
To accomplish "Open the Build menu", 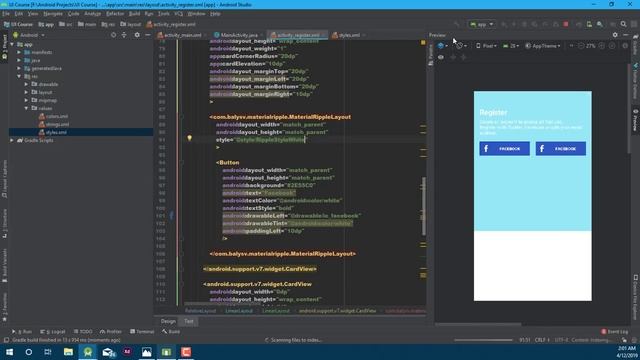I will point(134,14).
